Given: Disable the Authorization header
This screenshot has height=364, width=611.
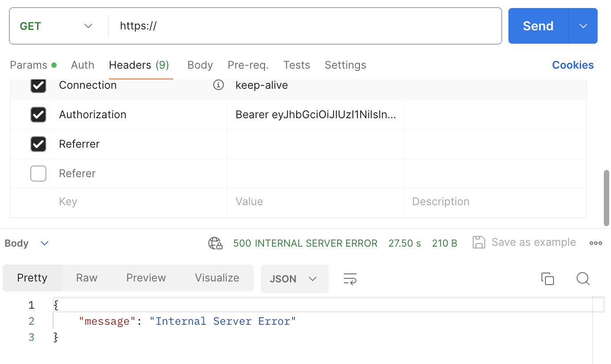Looking at the screenshot, I should click(38, 115).
